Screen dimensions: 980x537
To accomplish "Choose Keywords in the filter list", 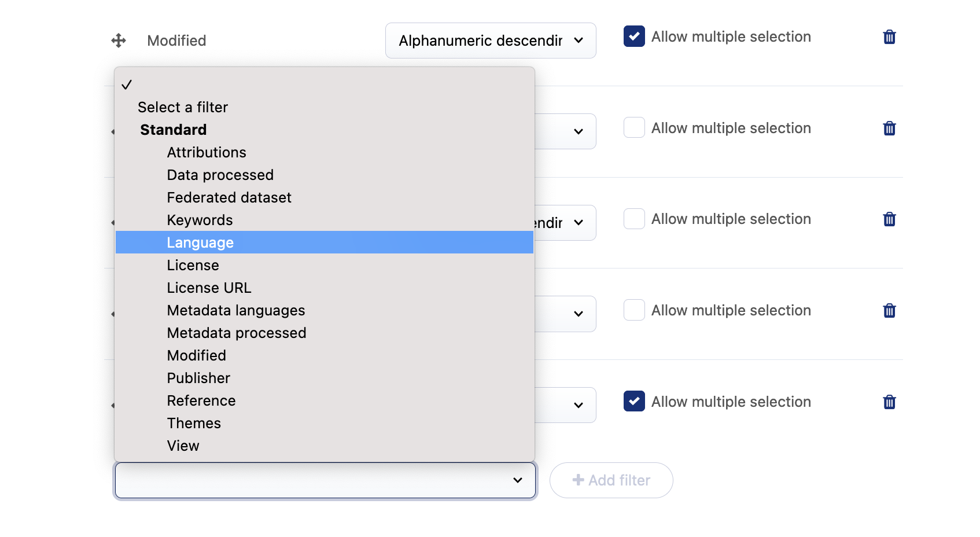I will click(x=200, y=220).
